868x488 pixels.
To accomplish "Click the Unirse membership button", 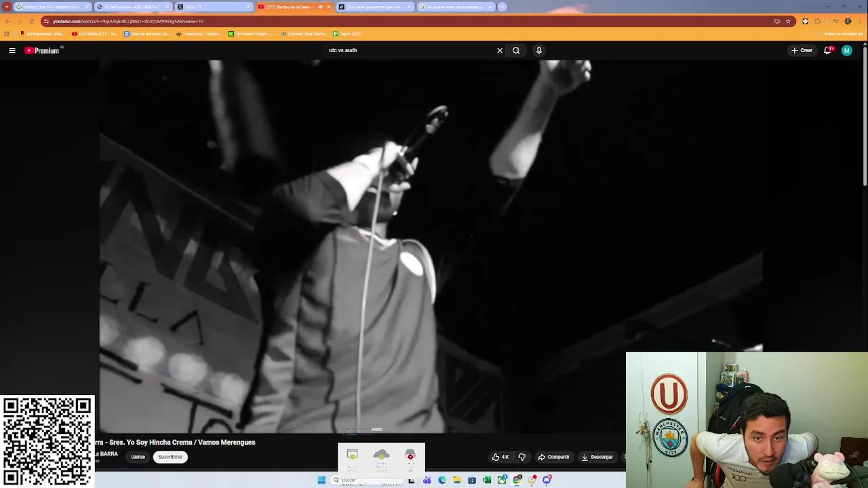I will pos(138,457).
